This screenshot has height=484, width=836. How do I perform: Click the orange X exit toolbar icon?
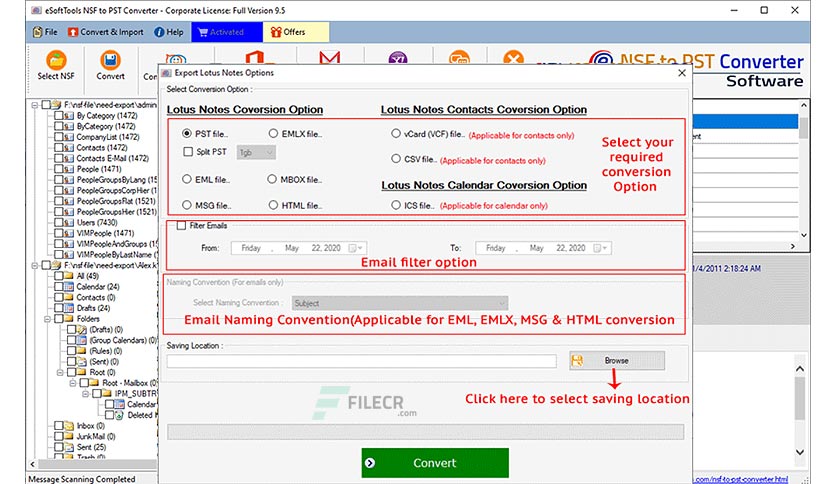[x=513, y=57]
